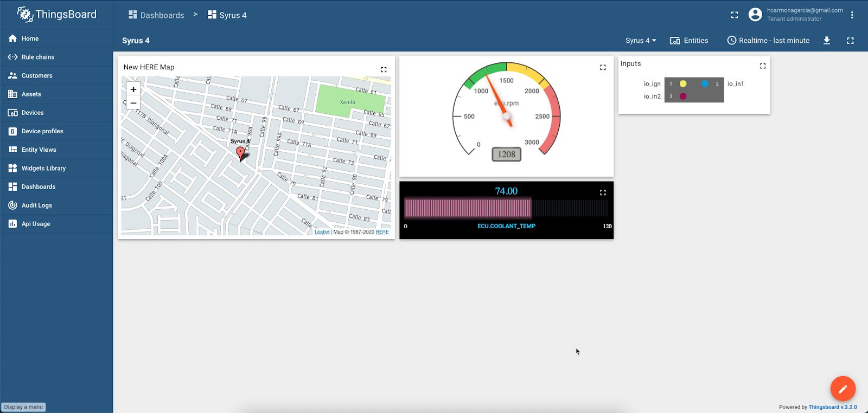Image resolution: width=868 pixels, height=413 pixels.
Task: Click the Entities button
Action: click(689, 41)
